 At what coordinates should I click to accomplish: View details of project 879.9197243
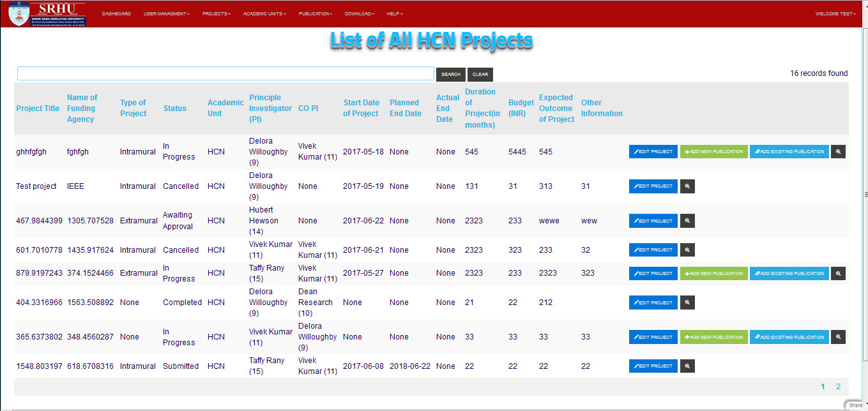click(838, 273)
